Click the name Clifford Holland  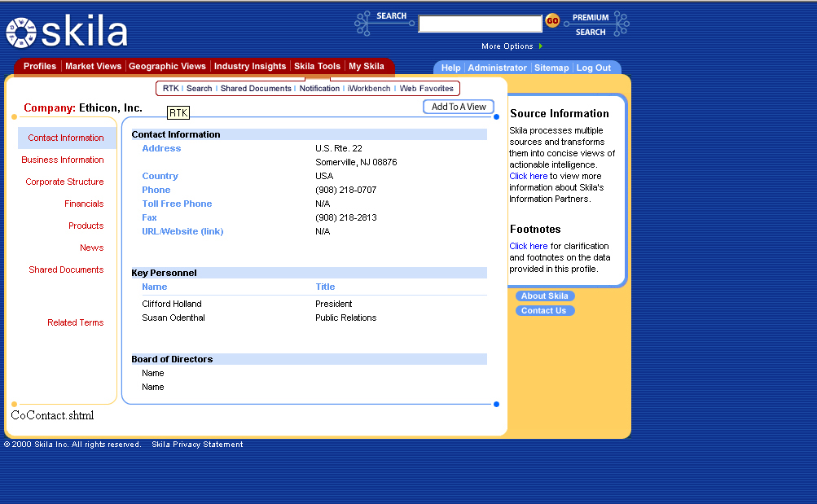[171, 304]
